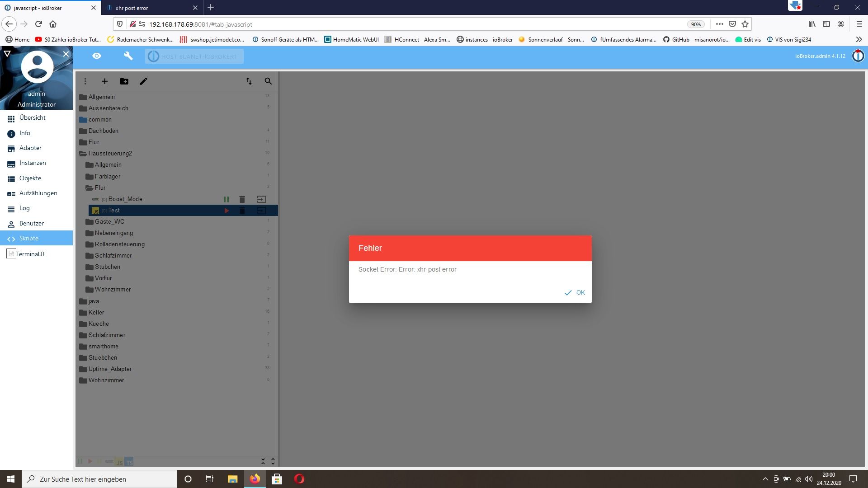
Task: Pause the Boost_Mode script
Action: coord(226,199)
